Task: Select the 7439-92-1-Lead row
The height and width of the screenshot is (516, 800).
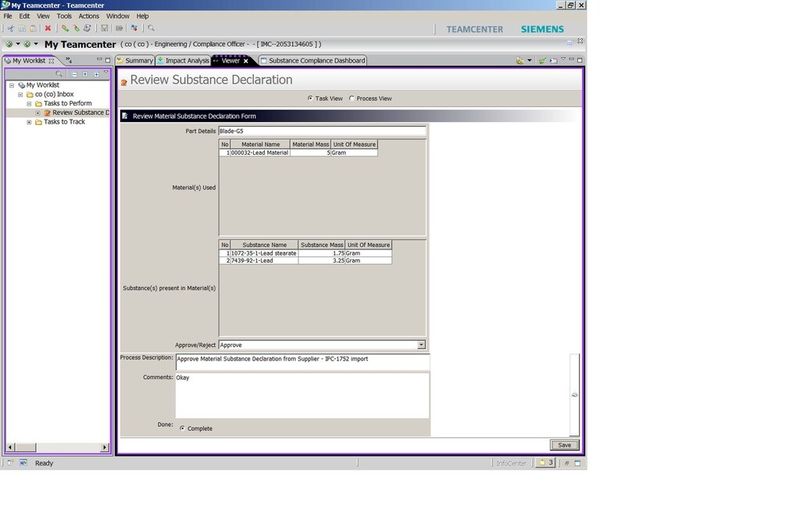Action: [306, 260]
